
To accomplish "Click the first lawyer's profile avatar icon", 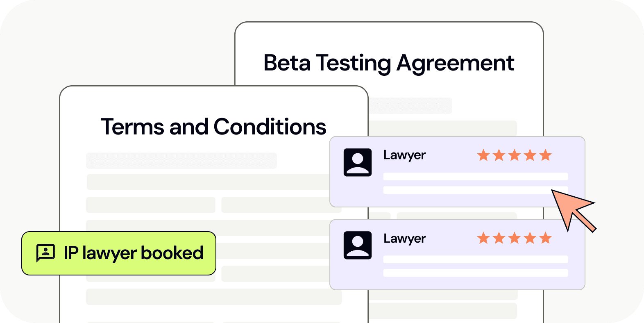I will coord(358,162).
